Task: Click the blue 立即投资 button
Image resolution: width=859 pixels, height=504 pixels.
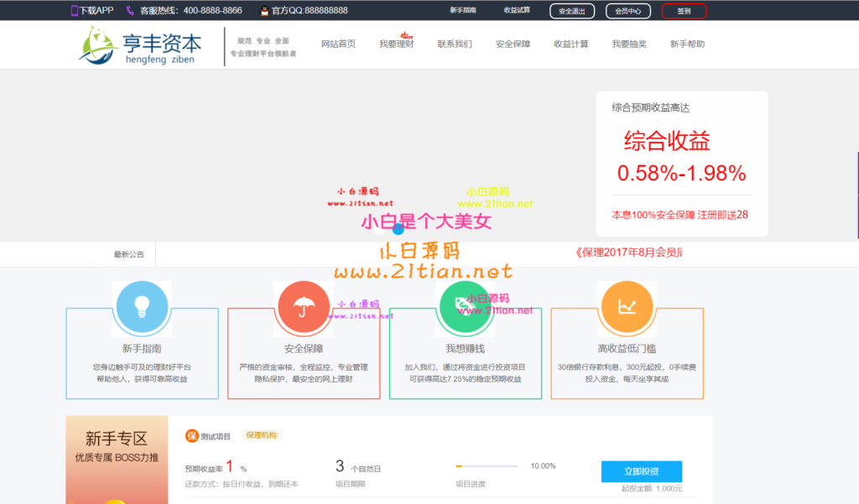Action: tap(641, 471)
